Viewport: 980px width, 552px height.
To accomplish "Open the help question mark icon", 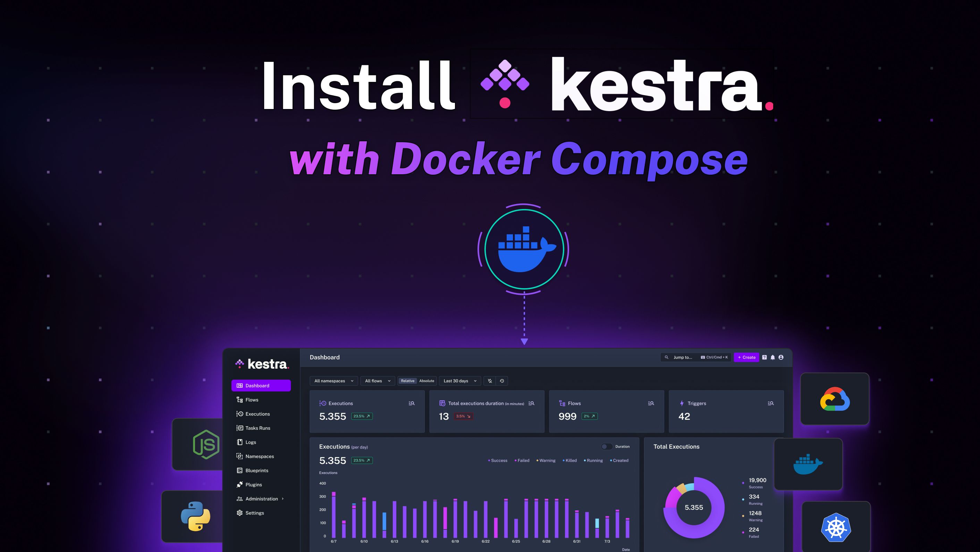I will click(x=764, y=357).
